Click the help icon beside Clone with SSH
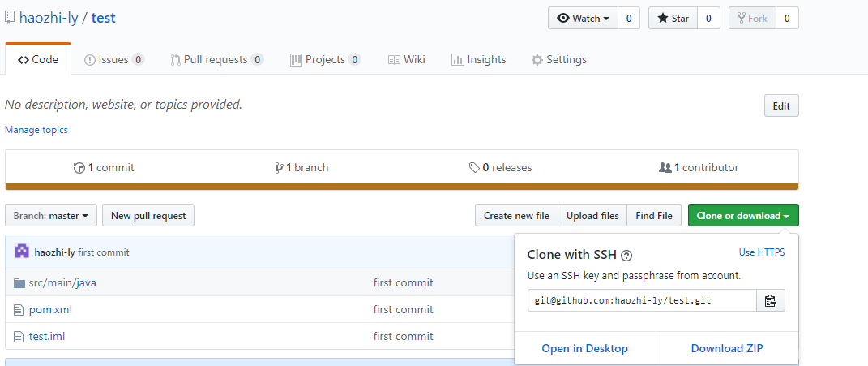The width and height of the screenshot is (868, 366). (x=626, y=256)
